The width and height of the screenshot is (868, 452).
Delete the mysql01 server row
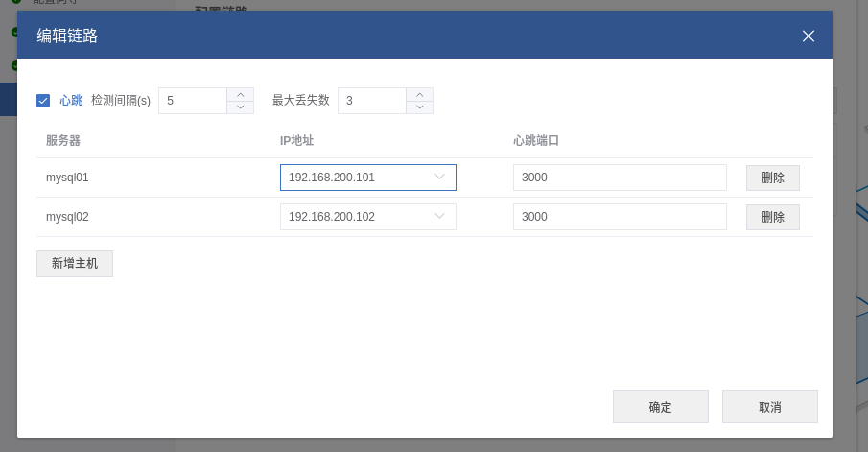(x=772, y=178)
